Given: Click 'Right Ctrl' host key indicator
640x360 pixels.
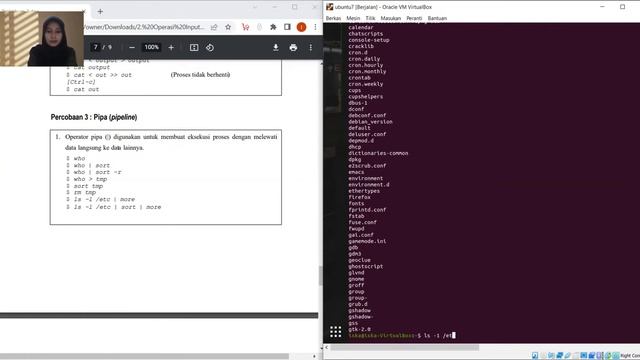Looking at the screenshot, I should 630,356.
